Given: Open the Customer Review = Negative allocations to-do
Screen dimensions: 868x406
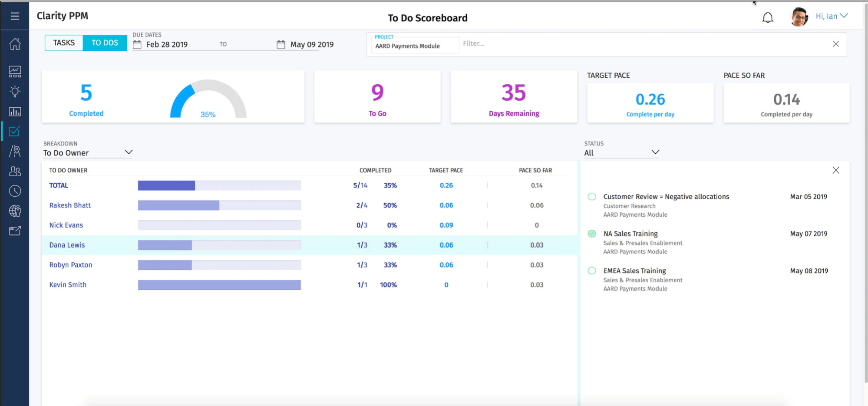Looking at the screenshot, I should tap(666, 197).
